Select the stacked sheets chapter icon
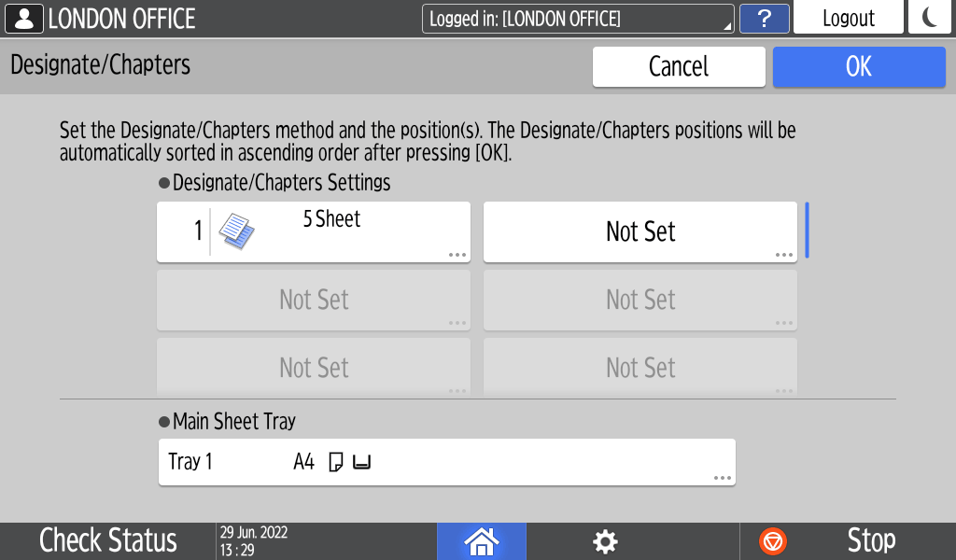The image size is (956, 560). (x=236, y=231)
